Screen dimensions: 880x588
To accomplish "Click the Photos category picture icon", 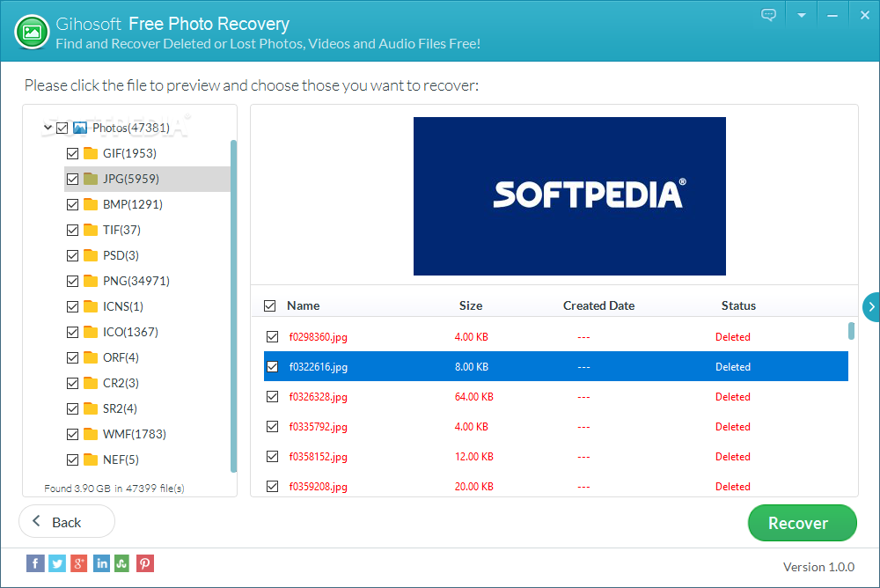I will coord(80,128).
